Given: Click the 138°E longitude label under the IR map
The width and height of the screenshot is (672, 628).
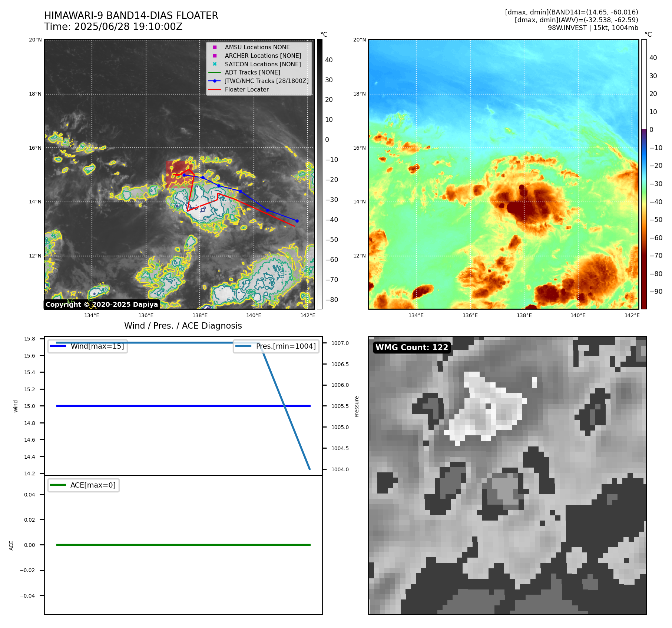Looking at the screenshot, I should [x=200, y=315].
